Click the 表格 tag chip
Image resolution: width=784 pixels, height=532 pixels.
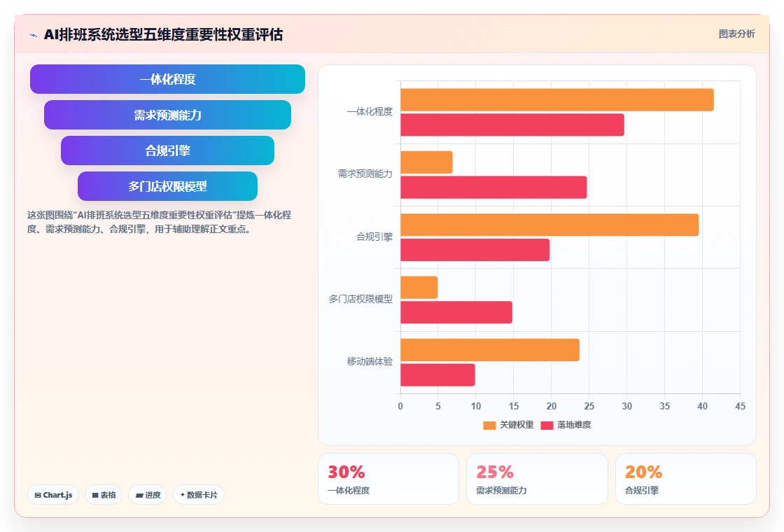pos(104,495)
